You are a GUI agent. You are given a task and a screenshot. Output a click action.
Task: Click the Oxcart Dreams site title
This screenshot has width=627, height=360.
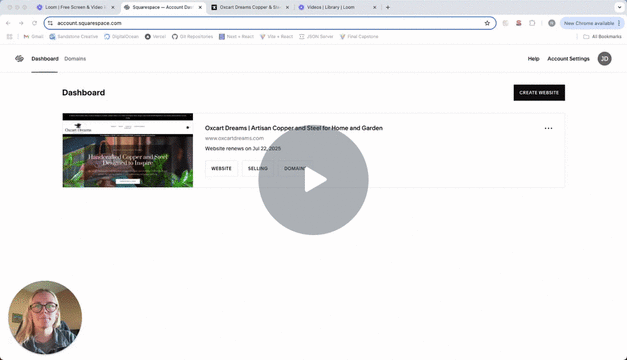294,128
